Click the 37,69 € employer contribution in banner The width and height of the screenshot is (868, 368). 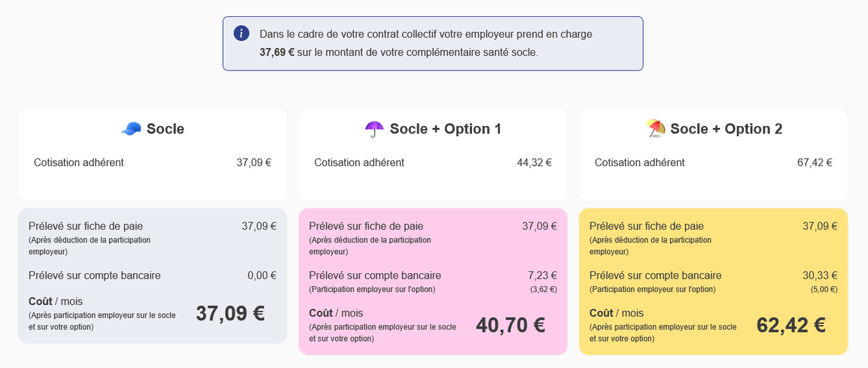point(277,52)
